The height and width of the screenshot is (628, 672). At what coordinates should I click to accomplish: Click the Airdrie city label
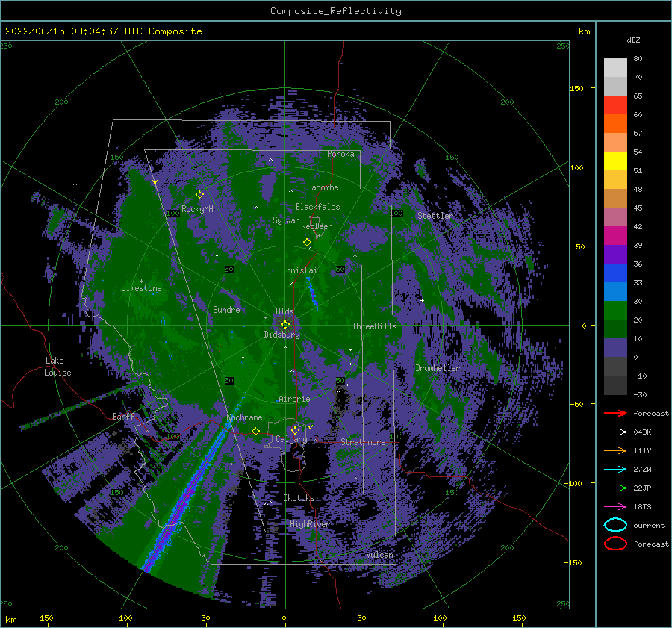pyautogui.click(x=294, y=399)
